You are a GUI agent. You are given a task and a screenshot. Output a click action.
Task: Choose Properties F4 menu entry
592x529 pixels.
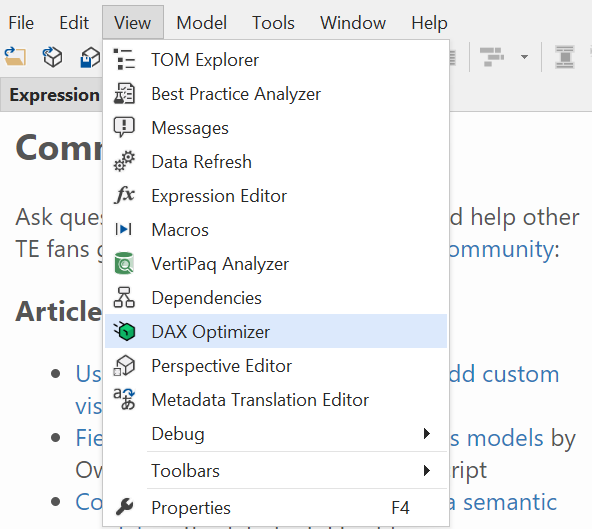pos(276,507)
